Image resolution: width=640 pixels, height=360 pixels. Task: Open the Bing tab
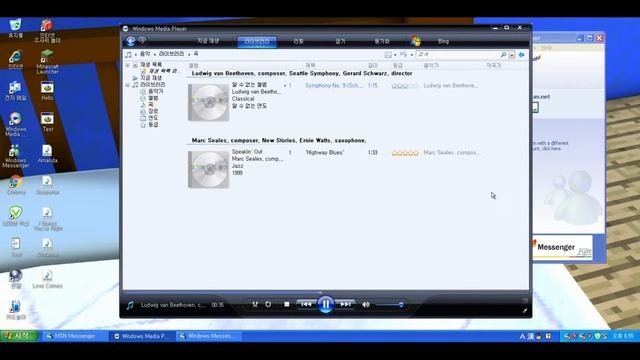pyautogui.click(x=443, y=41)
